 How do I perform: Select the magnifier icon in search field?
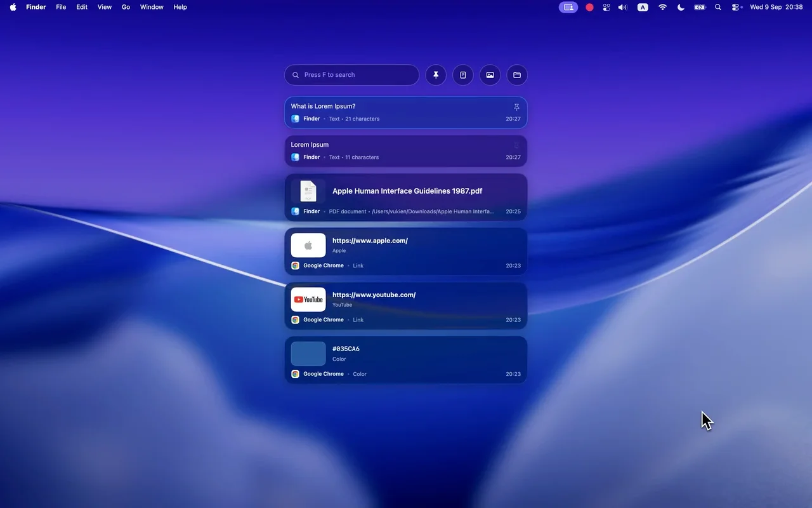296,75
